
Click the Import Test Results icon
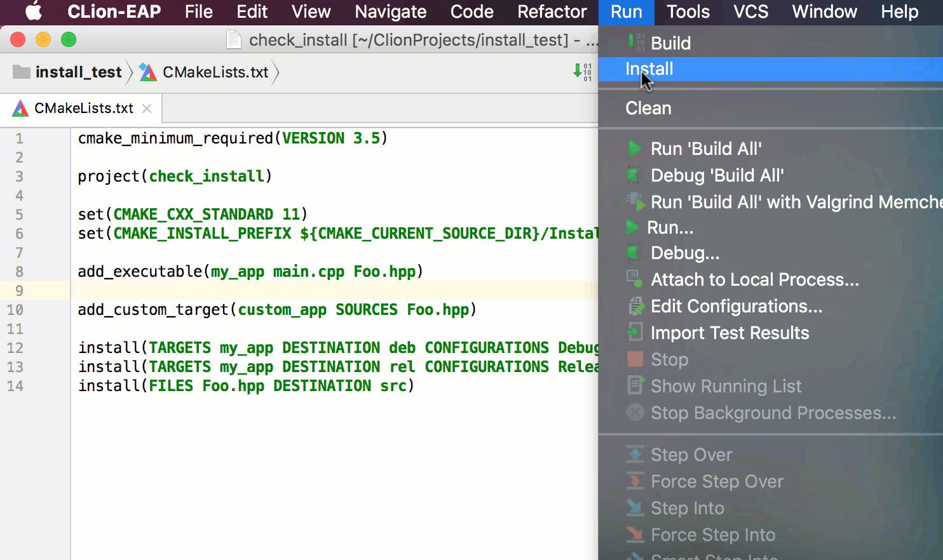pos(635,332)
